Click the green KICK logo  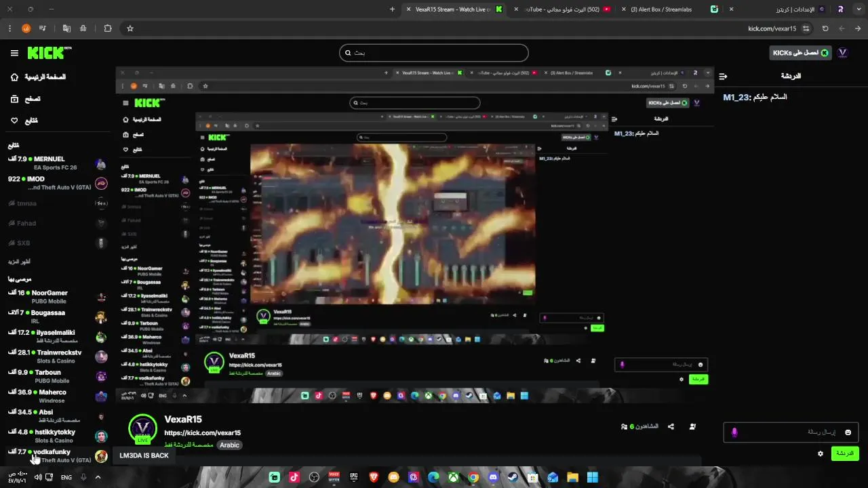tap(49, 53)
